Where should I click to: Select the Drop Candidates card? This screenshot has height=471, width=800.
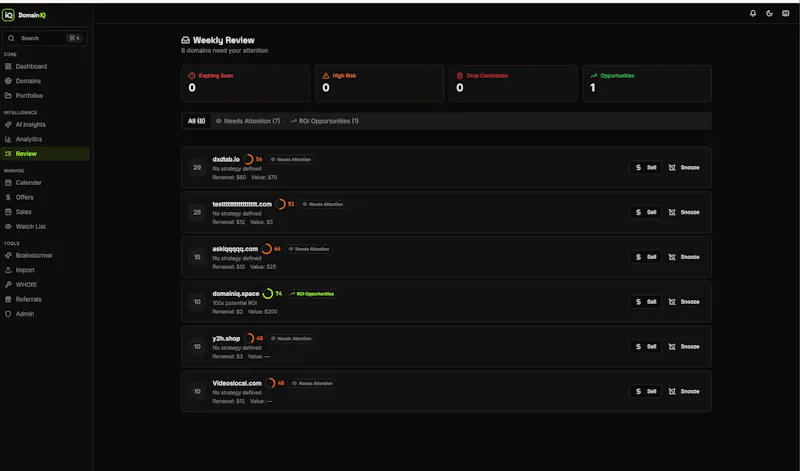513,83
